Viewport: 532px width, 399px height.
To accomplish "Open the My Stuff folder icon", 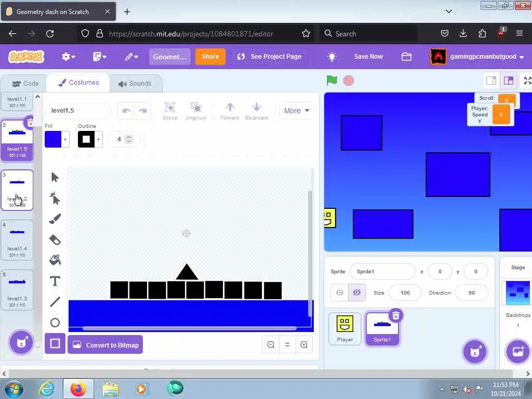I will tap(406, 57).
